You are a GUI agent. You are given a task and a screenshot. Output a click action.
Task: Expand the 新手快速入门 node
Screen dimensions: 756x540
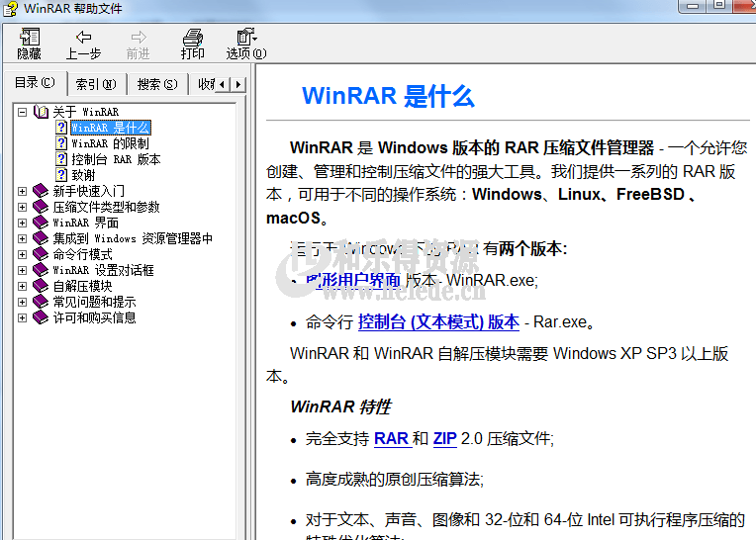click(22, 191)
